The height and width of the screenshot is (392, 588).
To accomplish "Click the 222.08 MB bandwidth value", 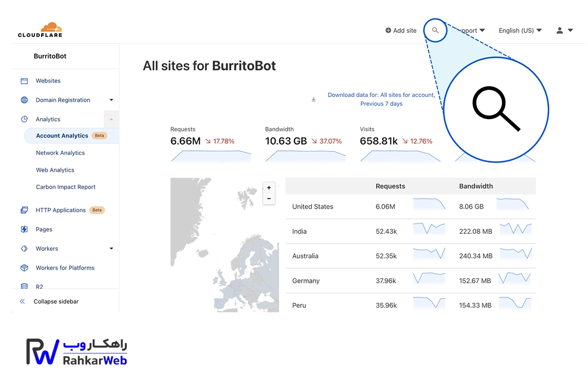I will (x=476, y=231).
